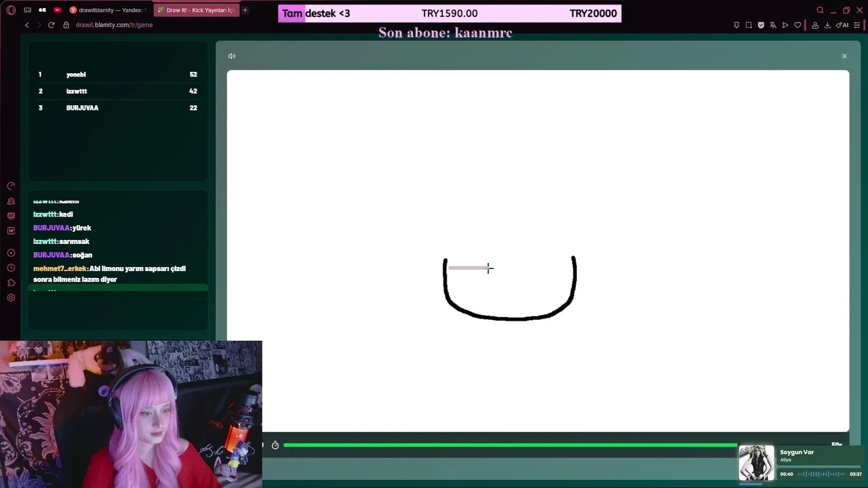868x488 pixels.
Task: Open the pinned Kick tab icon
Action: coord(42,10)
